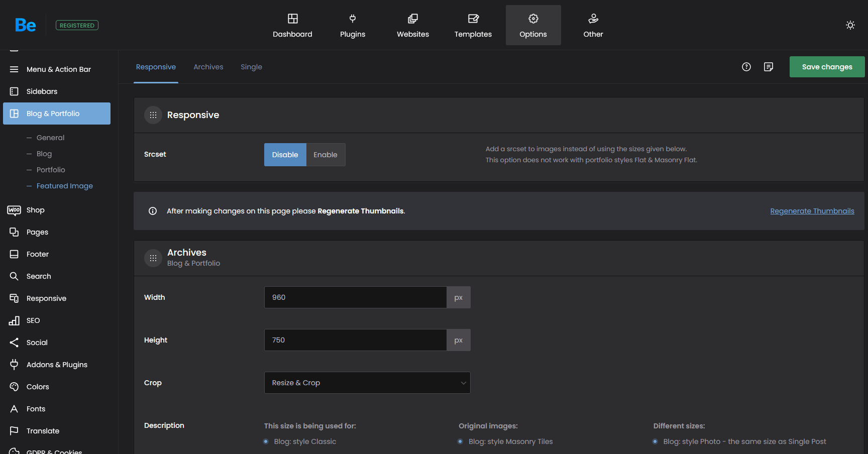Screen dimensions: 868x454
Task: Open Featured Image submenu item
Action: [x=65, y=186]
